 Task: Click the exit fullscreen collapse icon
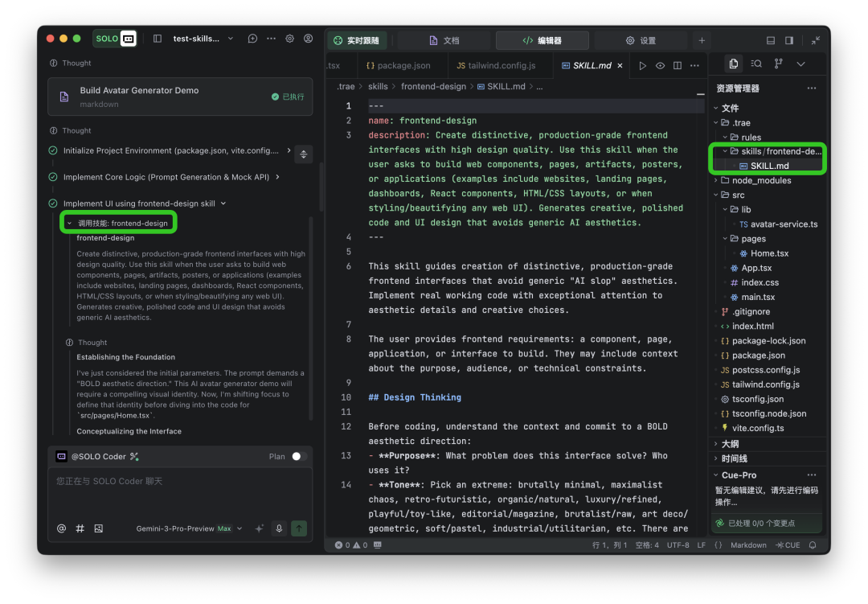click(816, 40)
